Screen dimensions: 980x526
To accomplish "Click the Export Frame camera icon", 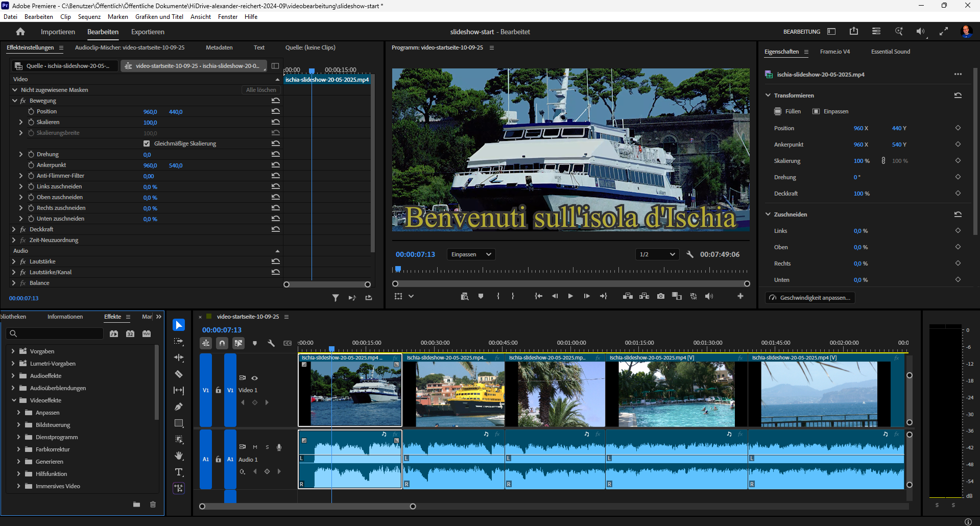I will click(661, 296).
